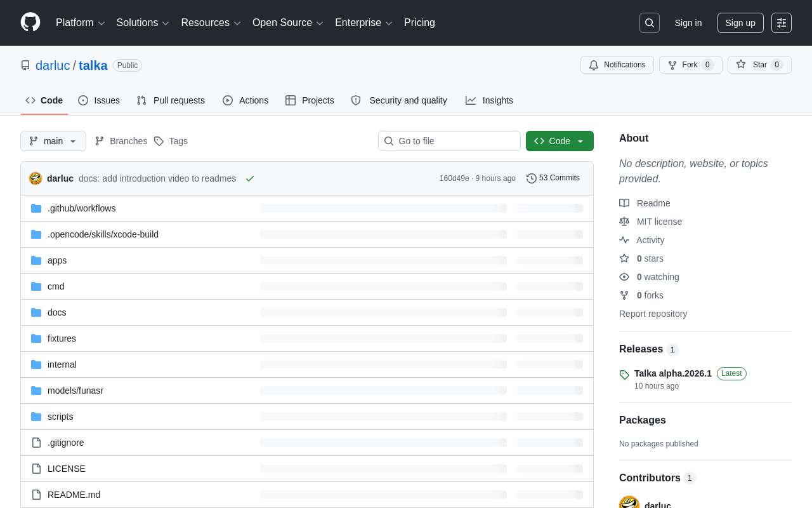Image resolution: width=812 pixels, height=508 pixels.
Task: Click the star icon beside 0 stars
Action: 624,258
